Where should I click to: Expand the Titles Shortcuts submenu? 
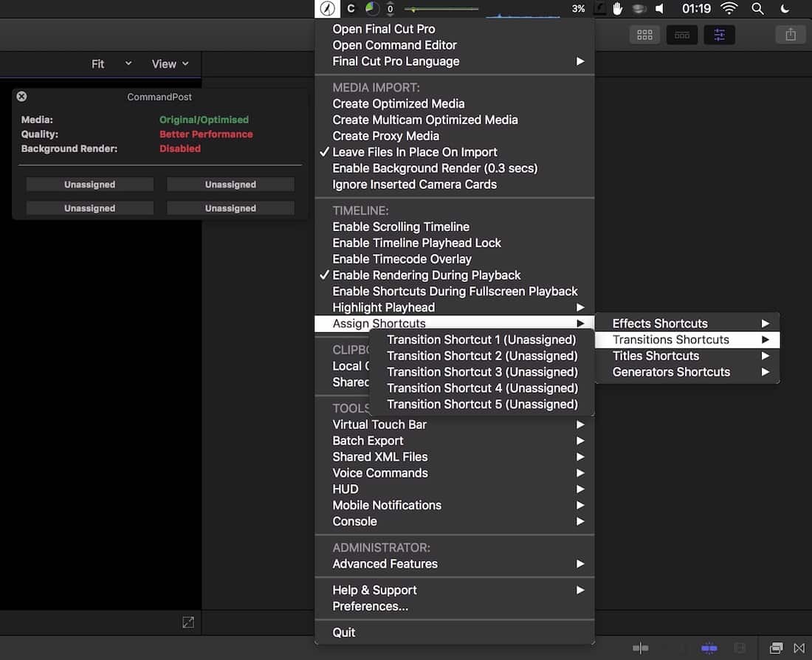[x=688, y=355]
